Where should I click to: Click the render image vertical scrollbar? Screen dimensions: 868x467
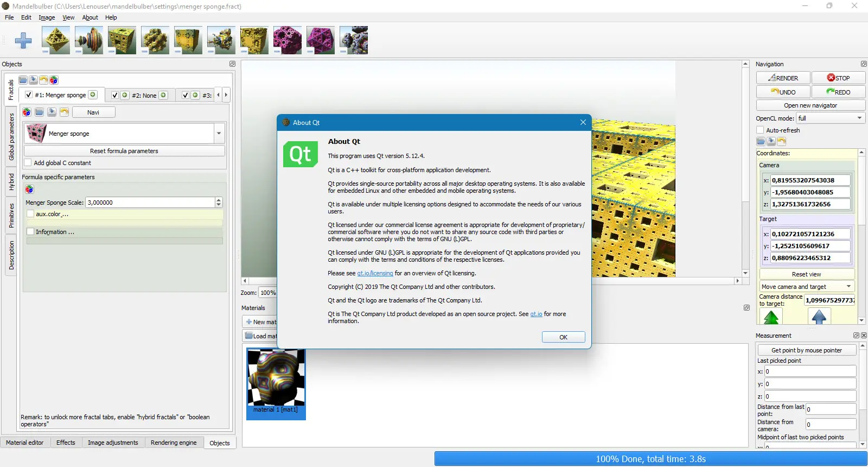coord(745,168)
